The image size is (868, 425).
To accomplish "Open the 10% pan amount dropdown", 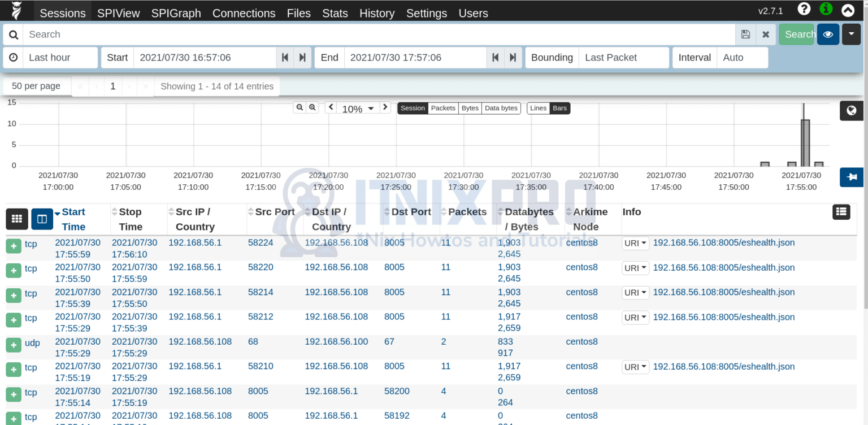I will click(358, 108).
